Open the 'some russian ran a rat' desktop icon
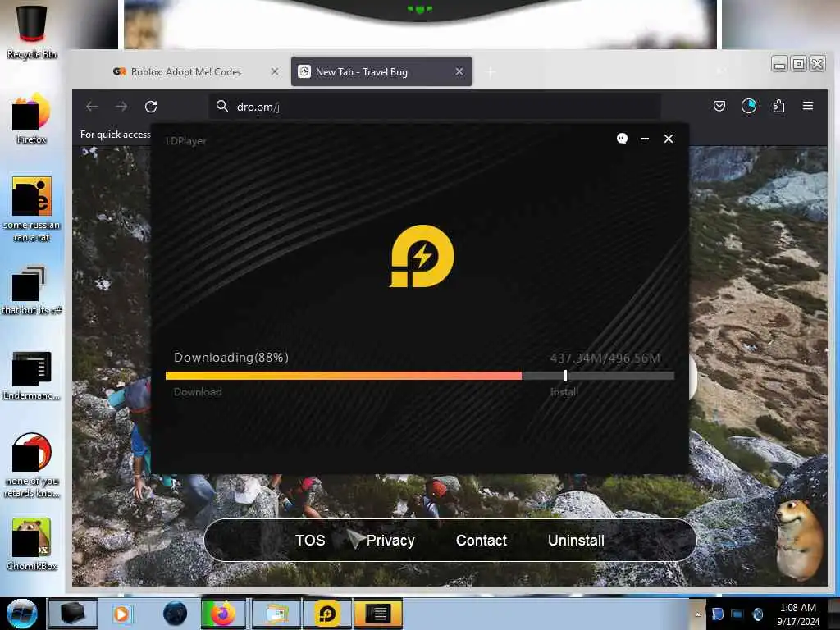 31,209
